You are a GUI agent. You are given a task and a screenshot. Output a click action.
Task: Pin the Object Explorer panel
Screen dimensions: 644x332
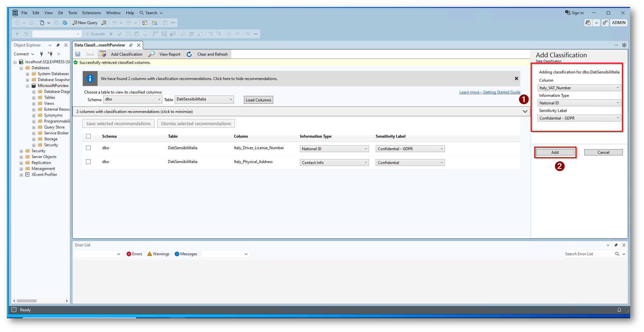[58, 45]
